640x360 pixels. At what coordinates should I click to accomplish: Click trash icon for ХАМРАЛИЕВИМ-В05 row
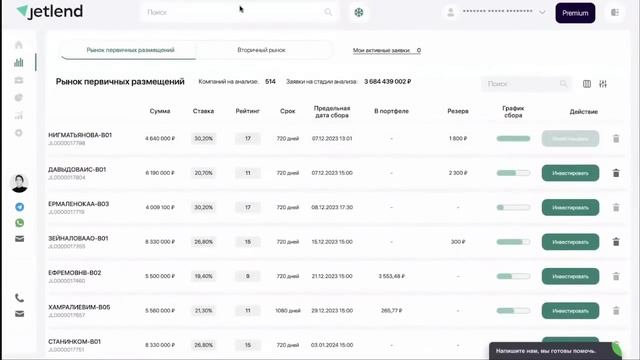(x=616, y=311)
